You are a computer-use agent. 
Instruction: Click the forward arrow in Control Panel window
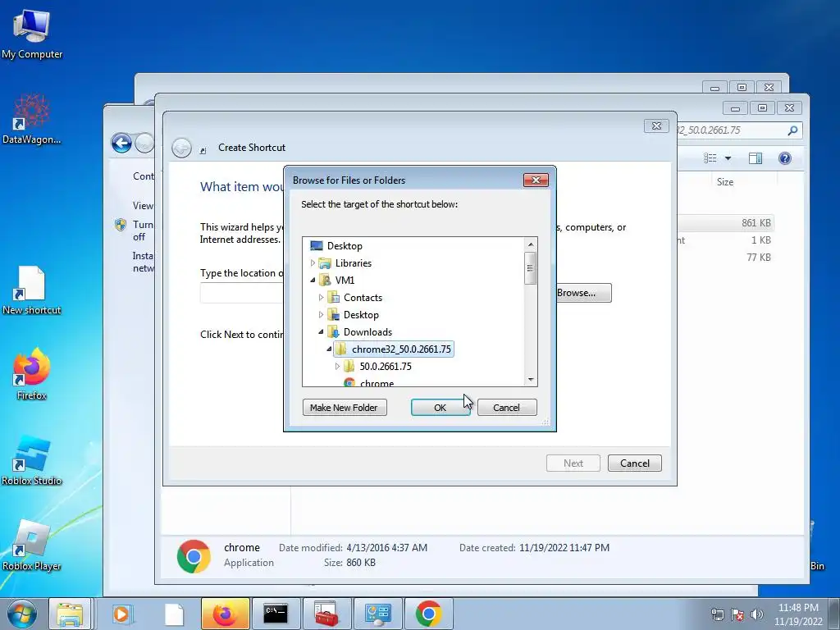(144, 143)
